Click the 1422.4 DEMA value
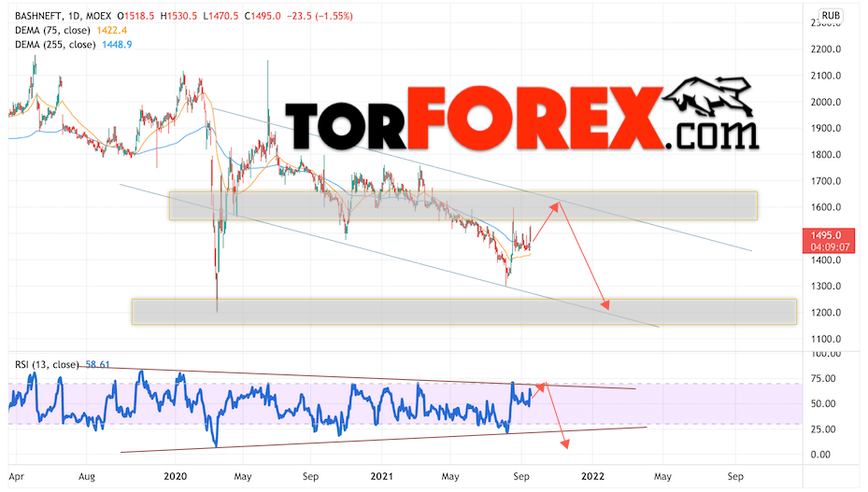The image size is (868, 492). [x=112, y=31]
